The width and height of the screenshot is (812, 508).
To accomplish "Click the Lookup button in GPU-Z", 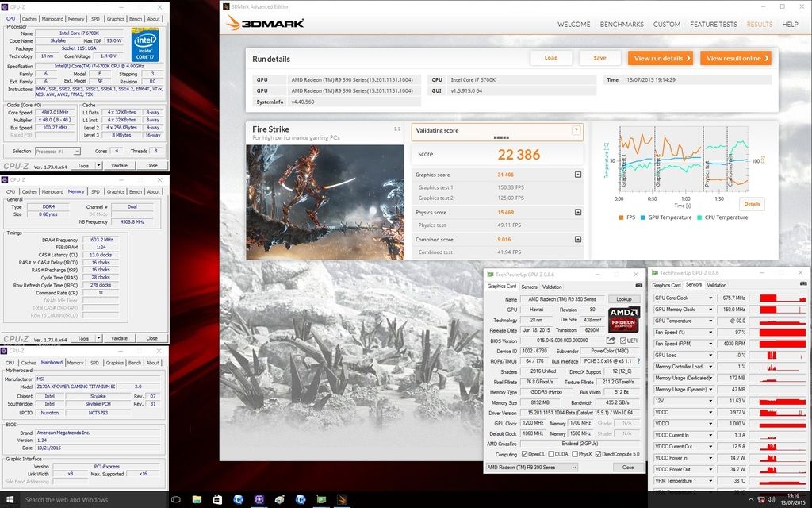I will point(623,299).
